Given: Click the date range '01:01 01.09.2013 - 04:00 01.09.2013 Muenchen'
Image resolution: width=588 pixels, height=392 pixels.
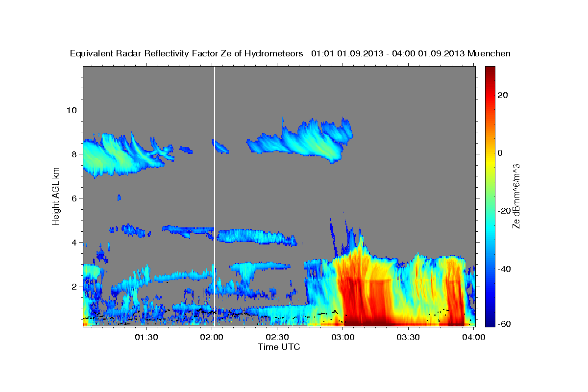Looking at the screenshot, I should point(411,53).
